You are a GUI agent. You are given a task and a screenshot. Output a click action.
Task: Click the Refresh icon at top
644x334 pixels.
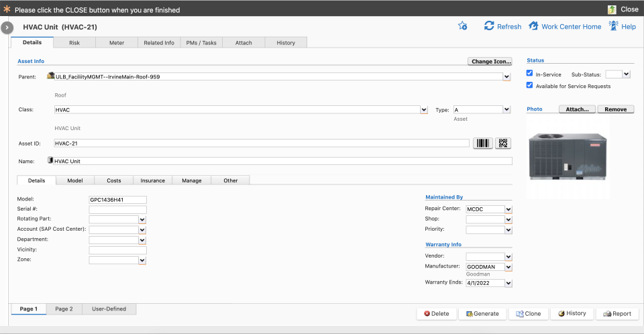[490, 26]
